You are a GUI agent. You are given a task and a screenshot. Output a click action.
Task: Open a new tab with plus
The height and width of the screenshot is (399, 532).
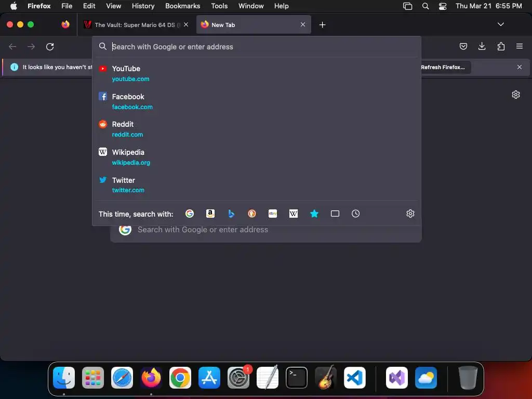click(x=322, y=25)
